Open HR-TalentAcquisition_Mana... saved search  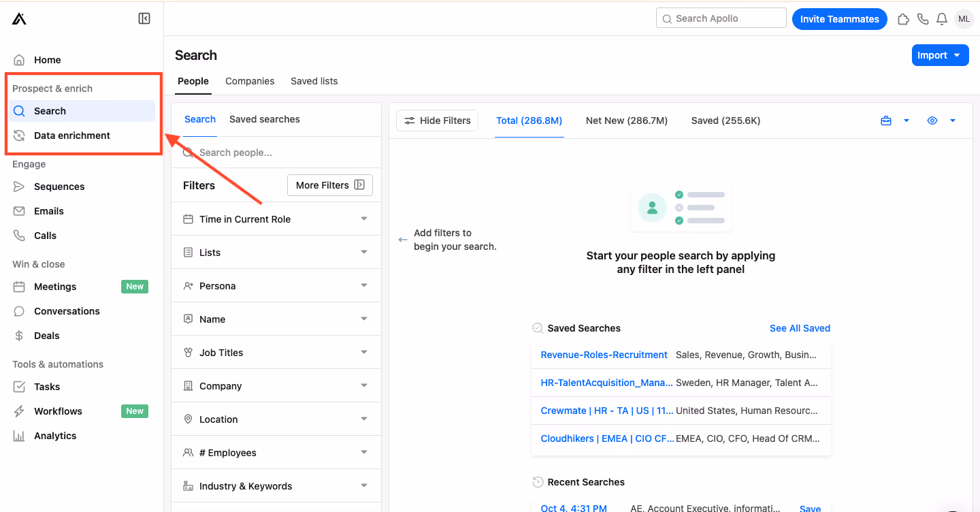606,383
